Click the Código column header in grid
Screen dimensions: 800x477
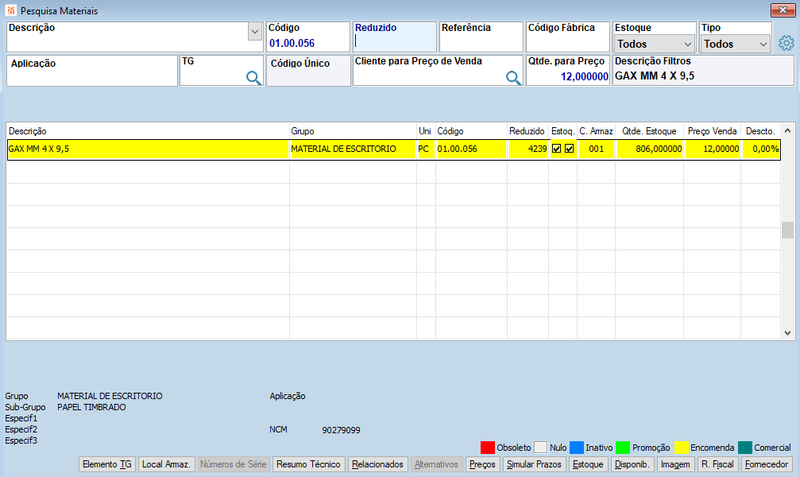pos(471,131)
